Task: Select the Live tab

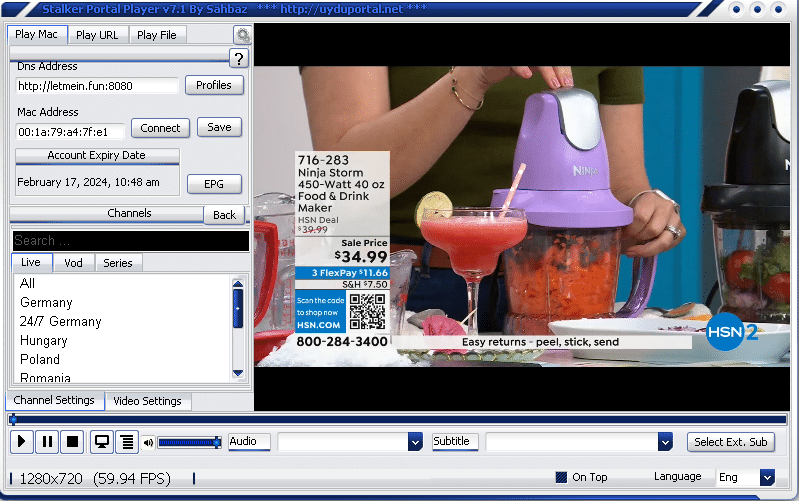Action: click(x=31, y=262)
